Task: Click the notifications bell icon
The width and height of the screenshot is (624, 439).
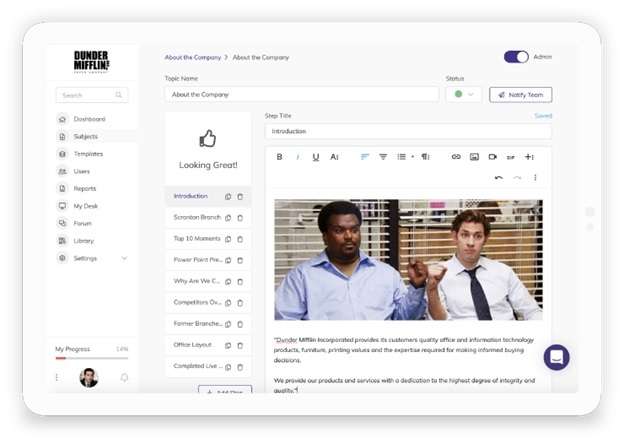Action: pyautogui.click(x=124, y=377)
